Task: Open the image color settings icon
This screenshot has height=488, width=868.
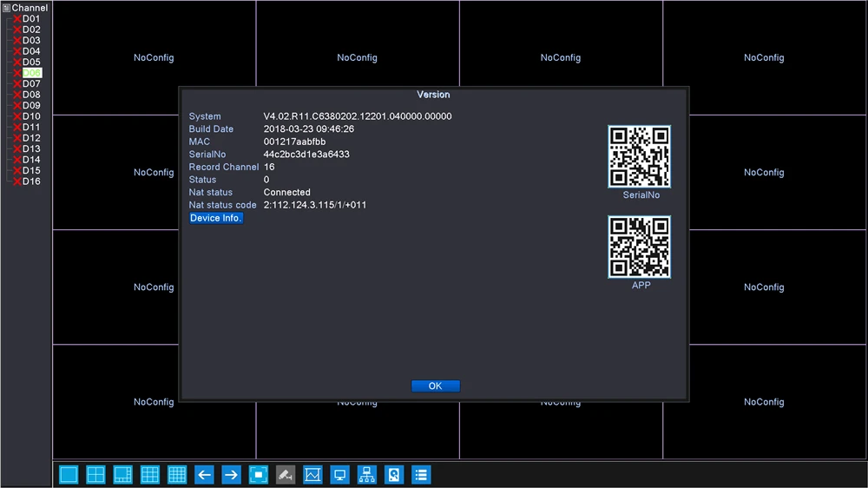Action: (x=312, y=475)
